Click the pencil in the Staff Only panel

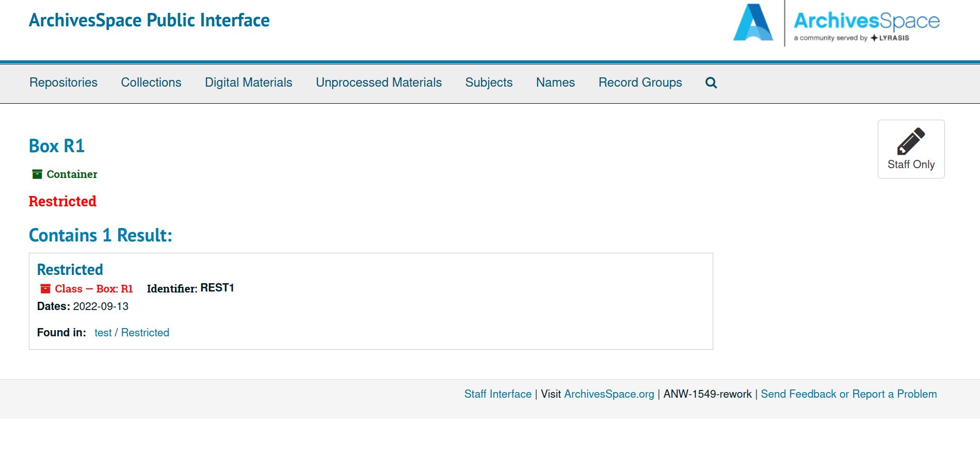[x=910, y=142]
